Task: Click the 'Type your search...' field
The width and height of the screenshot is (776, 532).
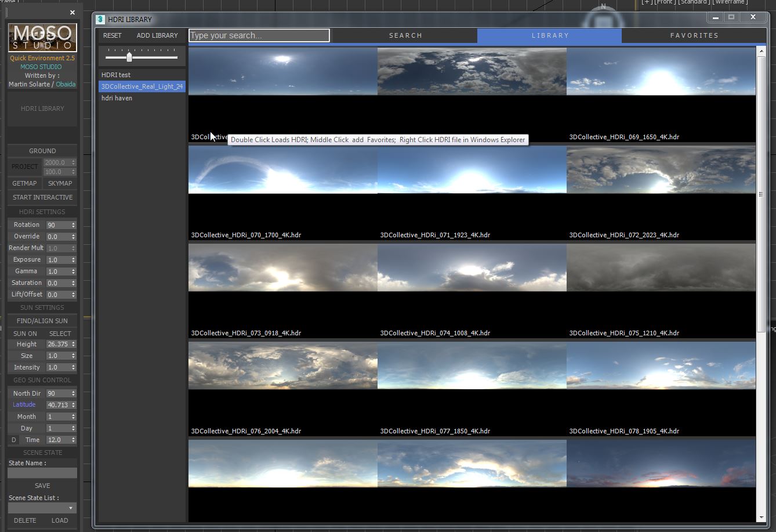Action: click(x=259, y=35)
